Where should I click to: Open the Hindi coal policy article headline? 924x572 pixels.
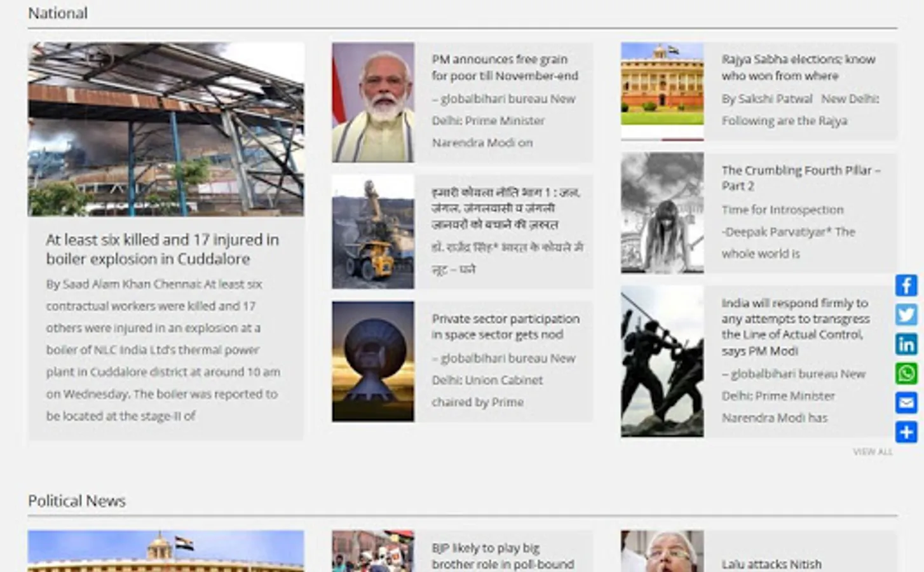[506, 208]
